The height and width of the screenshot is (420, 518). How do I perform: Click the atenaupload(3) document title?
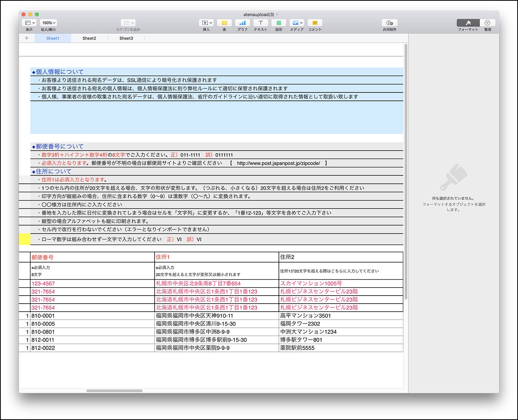point(259,14)
